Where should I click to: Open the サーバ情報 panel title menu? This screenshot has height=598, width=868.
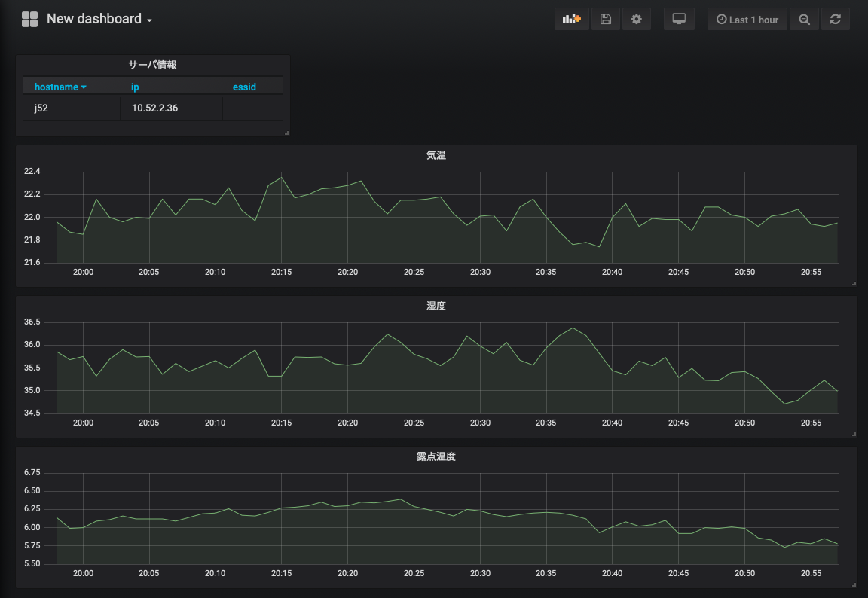(152, 65)
